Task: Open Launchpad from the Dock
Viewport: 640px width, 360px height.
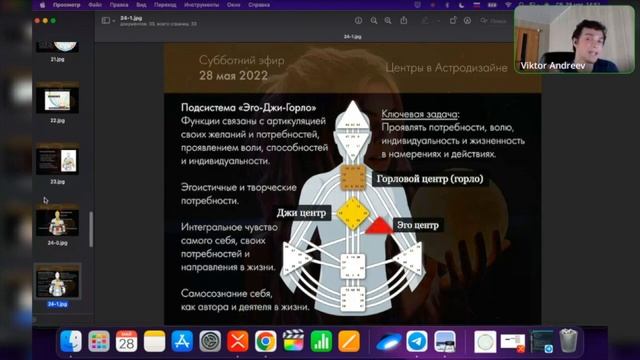Action: (x=99, y=341)
